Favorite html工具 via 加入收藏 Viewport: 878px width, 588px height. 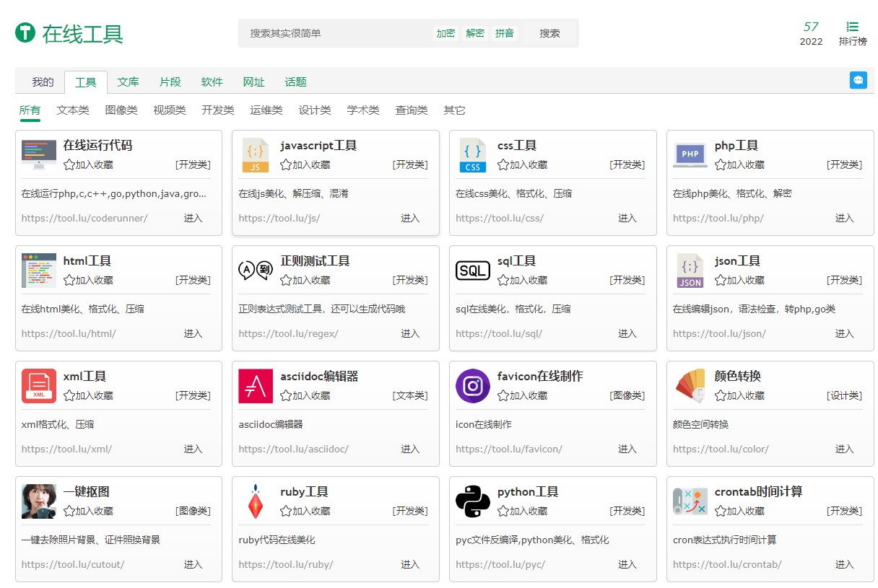[x=88, y=280]
